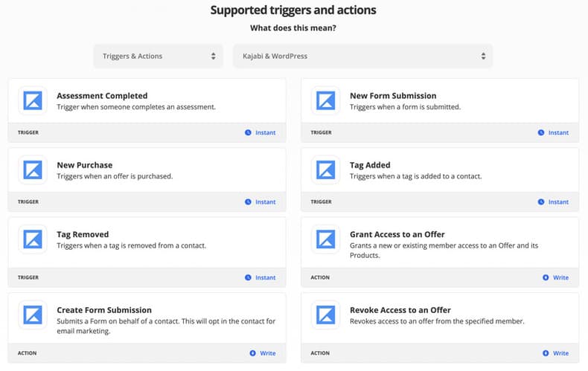Click clock icon beside Instant on Tag Added
588x371 pixels.
point(541,201)
